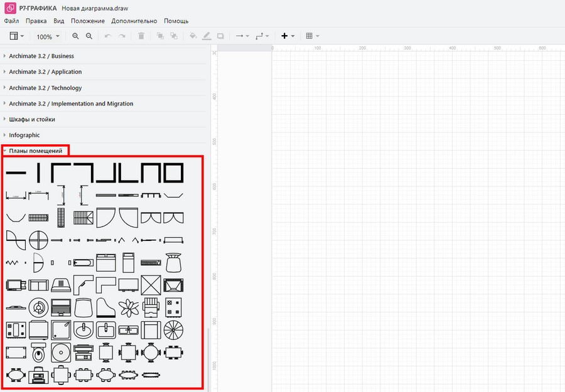The width and height of the screenshot is (565, 392).
Task: Click the zoom in magnifier icon
Action: [76, 36]
